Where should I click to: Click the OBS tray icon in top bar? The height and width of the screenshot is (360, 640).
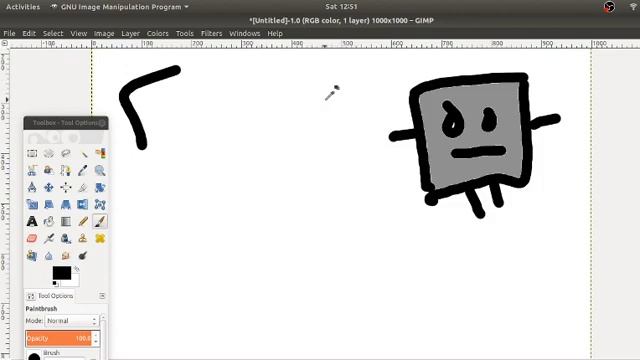[609, 7]
